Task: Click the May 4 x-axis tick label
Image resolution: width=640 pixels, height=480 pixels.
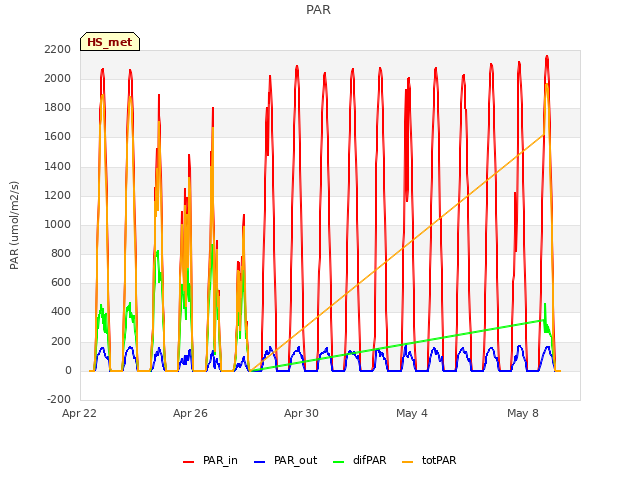Action: [412, 413]
